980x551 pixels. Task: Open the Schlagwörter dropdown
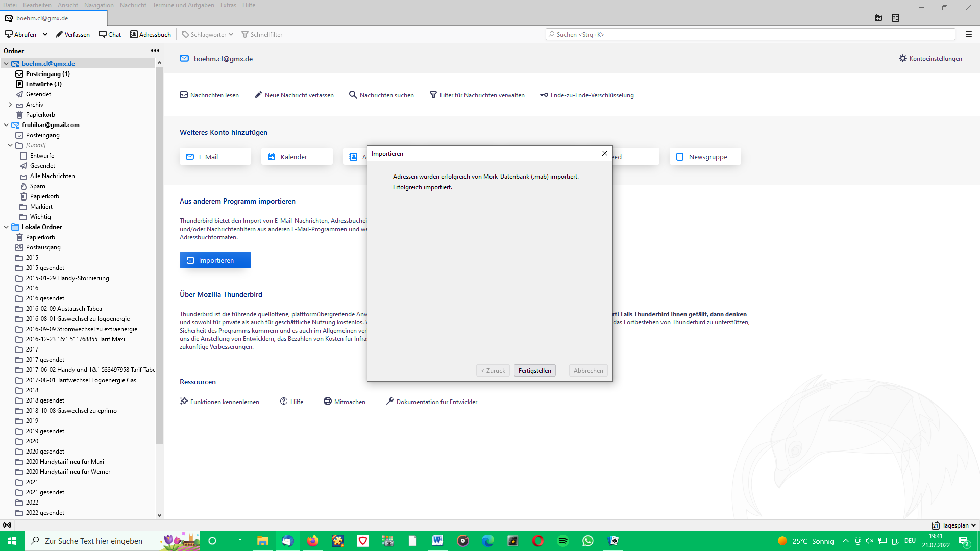click(x=208, y=34)
